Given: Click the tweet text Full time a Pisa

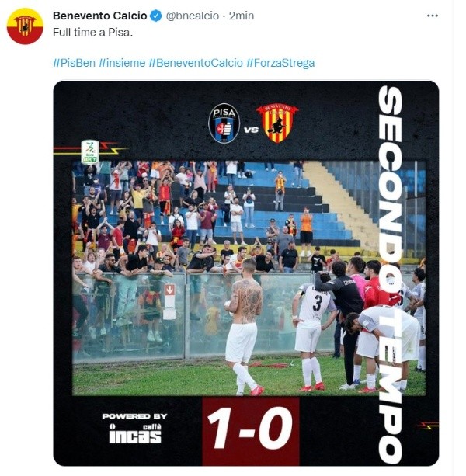Looking at the screenshot, I should pos(93,32).
